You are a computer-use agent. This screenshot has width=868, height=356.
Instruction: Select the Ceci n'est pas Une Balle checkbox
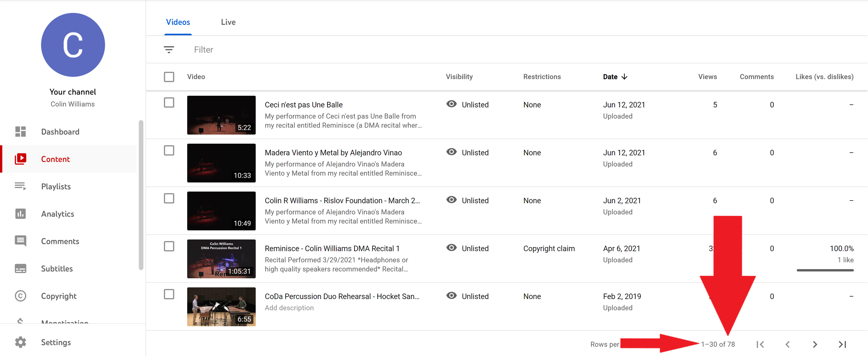point(169,103)
